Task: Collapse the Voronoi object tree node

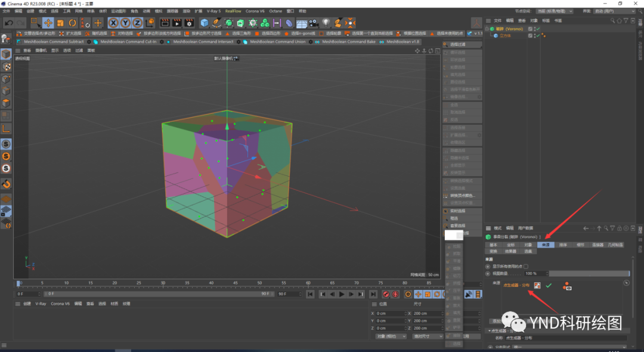Action: pos(487,29)
